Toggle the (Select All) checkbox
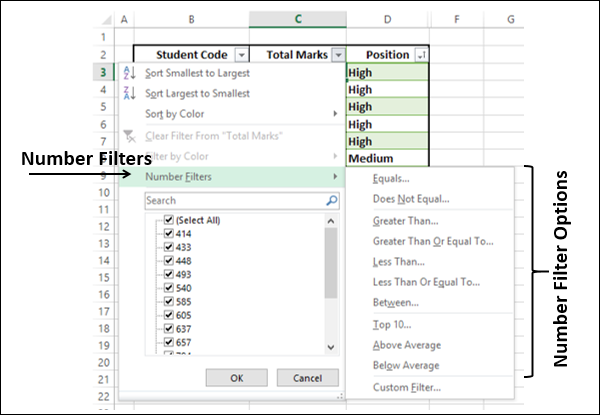 click(168, 220)
